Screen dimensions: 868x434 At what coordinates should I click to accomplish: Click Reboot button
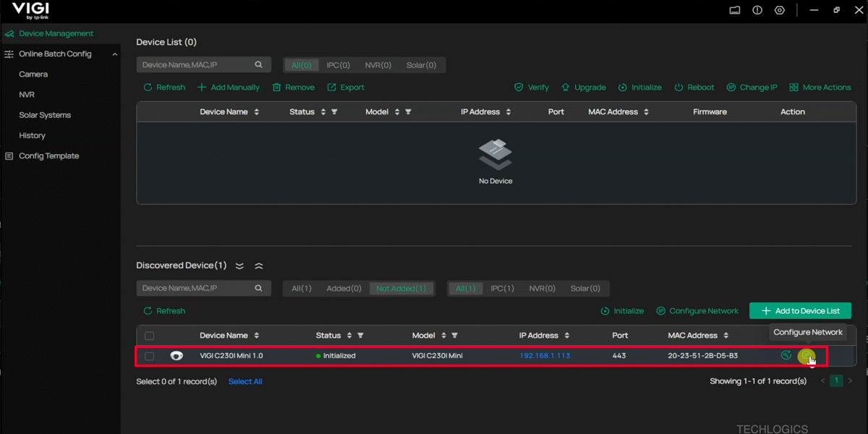point(694,88)
